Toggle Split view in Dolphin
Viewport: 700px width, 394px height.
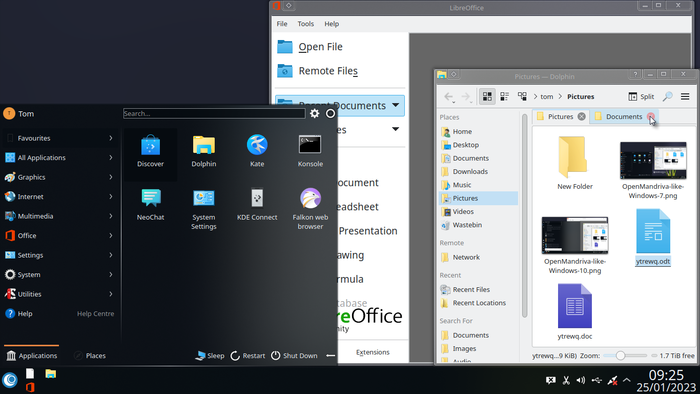click(641, 96)
